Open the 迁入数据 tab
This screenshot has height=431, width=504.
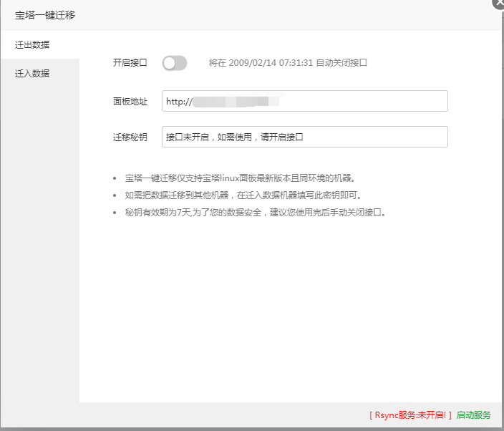[x=40, y=73]
